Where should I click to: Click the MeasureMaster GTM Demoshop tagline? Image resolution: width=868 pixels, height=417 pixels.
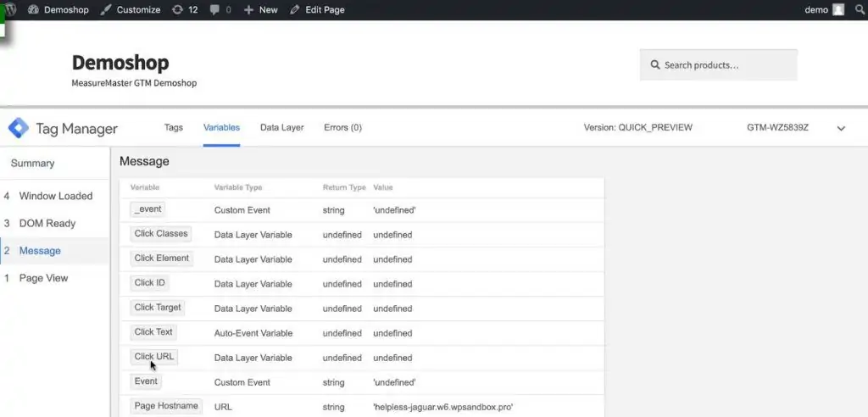click(134, 83)
